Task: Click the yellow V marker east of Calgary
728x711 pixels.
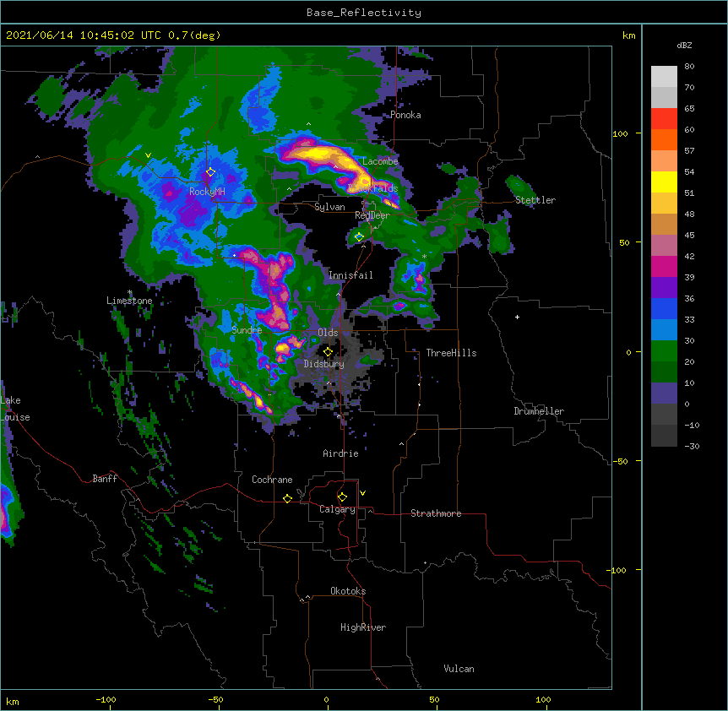Action: (x=362, y=493)
